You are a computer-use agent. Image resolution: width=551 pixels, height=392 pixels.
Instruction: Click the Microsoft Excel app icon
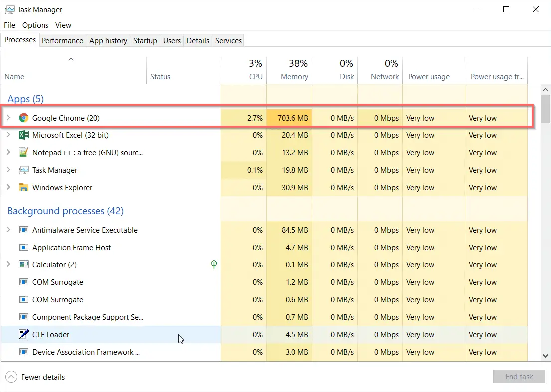pyautogui.click(x=23, y=135)
